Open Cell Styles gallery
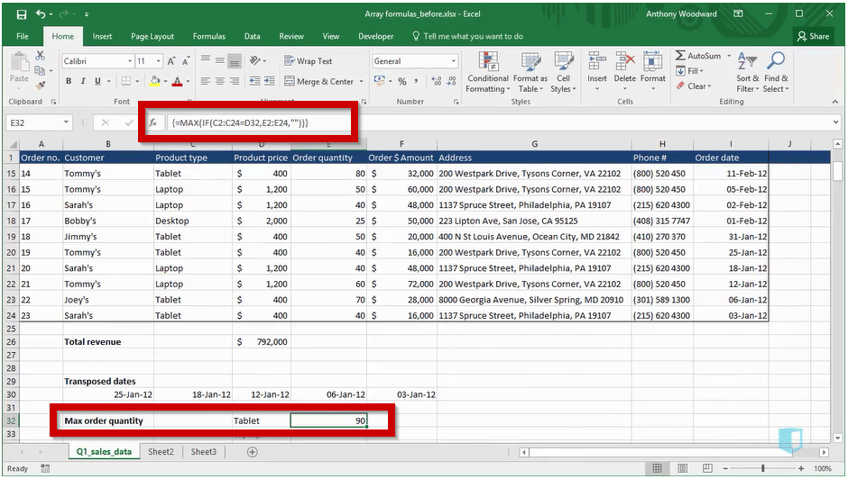Screen dimensions: 848x479 coord(563,72)
